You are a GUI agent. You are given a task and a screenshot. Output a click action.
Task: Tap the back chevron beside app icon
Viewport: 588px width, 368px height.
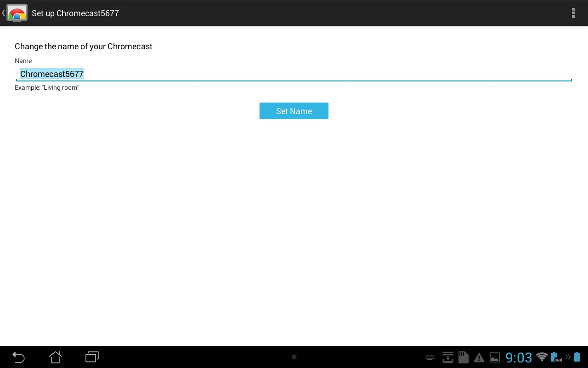4,13
